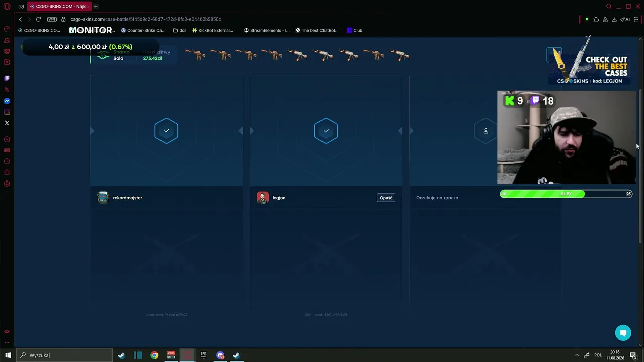
Task: Open the live chat support bubble
Action: 623,333
